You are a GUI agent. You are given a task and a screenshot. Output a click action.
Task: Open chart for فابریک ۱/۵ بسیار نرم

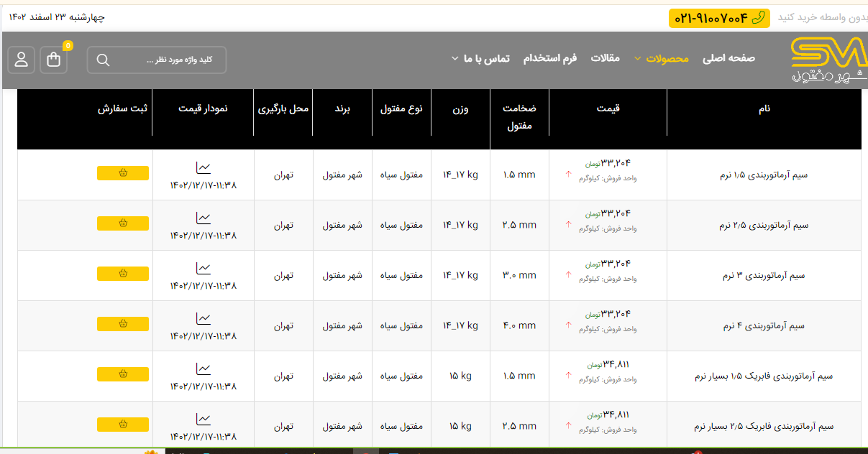pyautogui.click(x=204, y=369)
